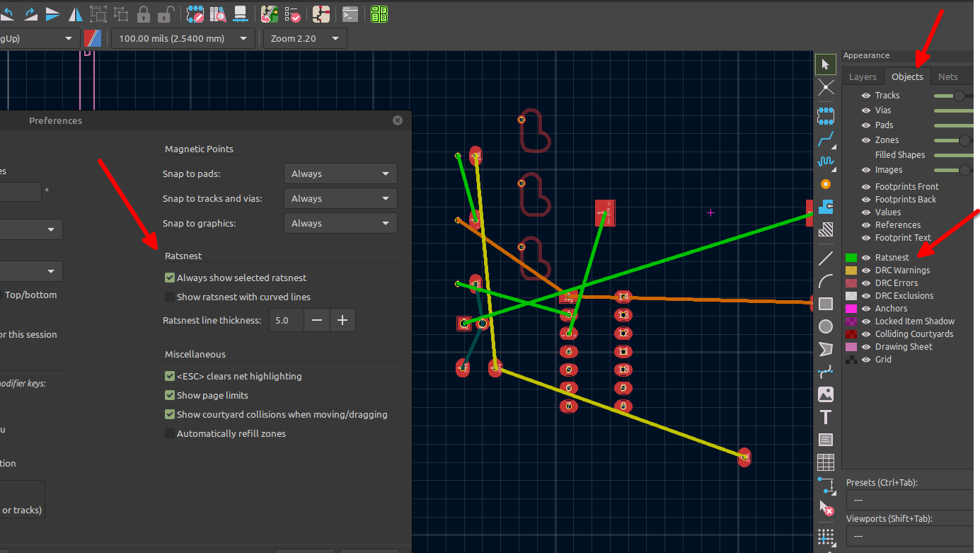The width and height of the screenshot is (980, 553).
Task: Choose the Add Vias tool
Action: coord(825,184)
